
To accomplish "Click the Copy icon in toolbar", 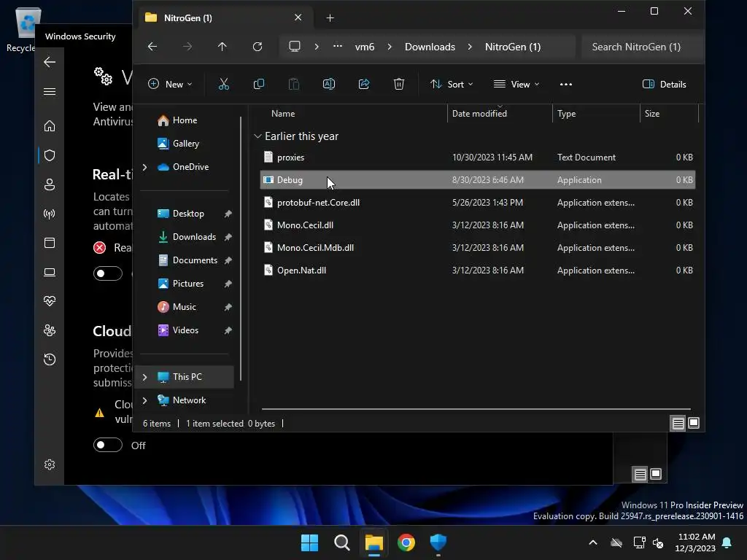I will (x=259, y=85).
